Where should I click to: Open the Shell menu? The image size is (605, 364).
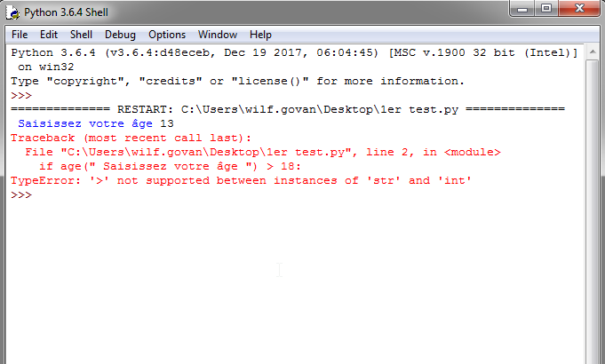coord(81,35)
